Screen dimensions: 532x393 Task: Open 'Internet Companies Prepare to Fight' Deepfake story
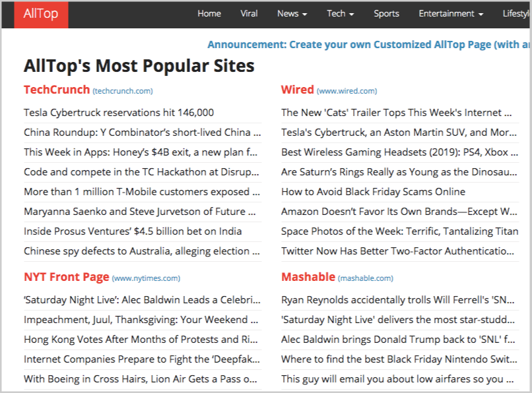tap(142, 359)
